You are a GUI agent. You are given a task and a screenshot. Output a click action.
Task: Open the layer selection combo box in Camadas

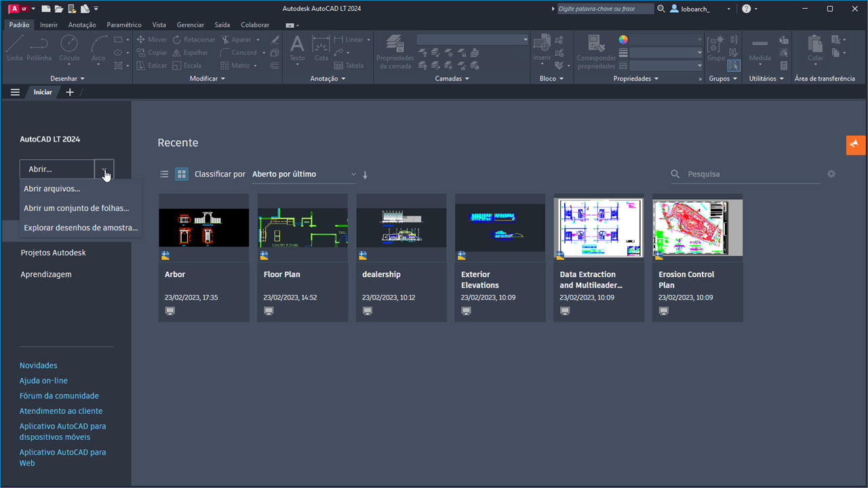(x=472, y=40)
